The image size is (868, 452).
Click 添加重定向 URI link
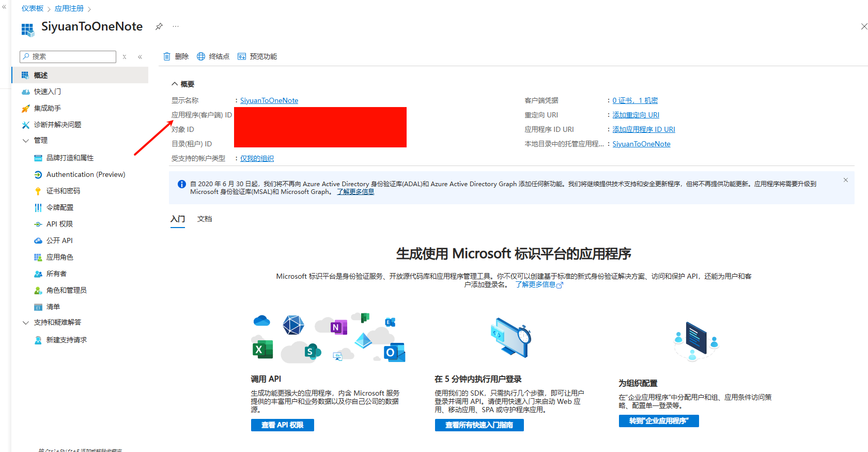[636, 115]
